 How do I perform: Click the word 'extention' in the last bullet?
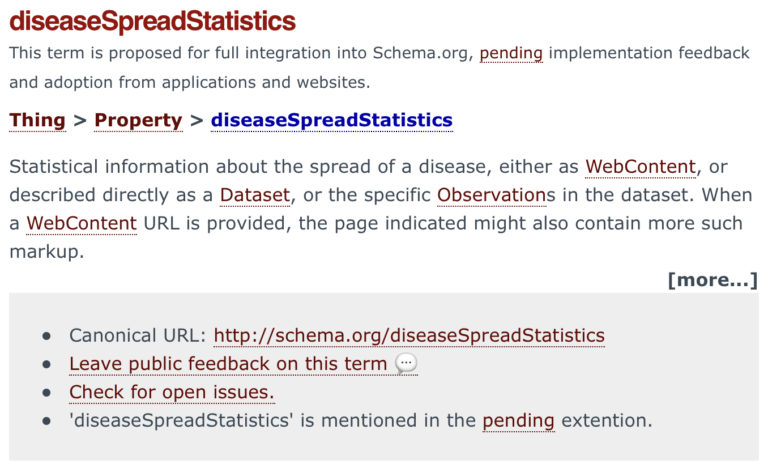pyautogui.click(x=606, y=420)
